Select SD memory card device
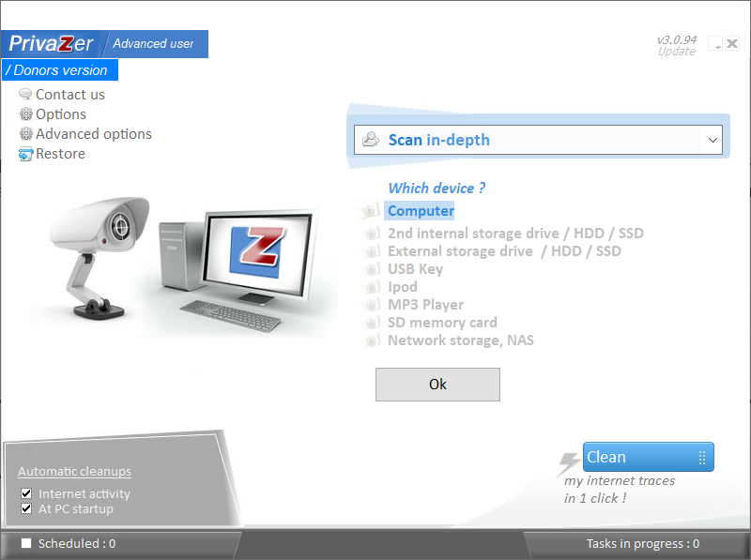This screenshot has width=751, height=560. click(x=442, y=322)
